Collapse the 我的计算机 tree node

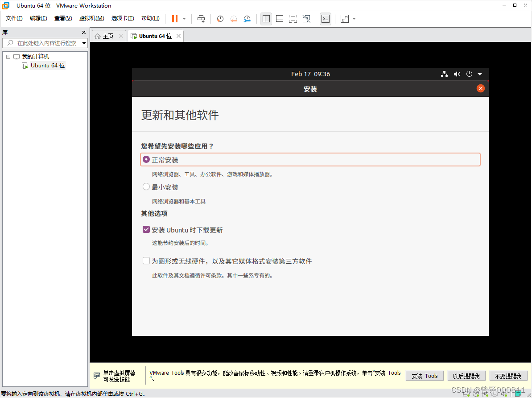tap(8, 57)
